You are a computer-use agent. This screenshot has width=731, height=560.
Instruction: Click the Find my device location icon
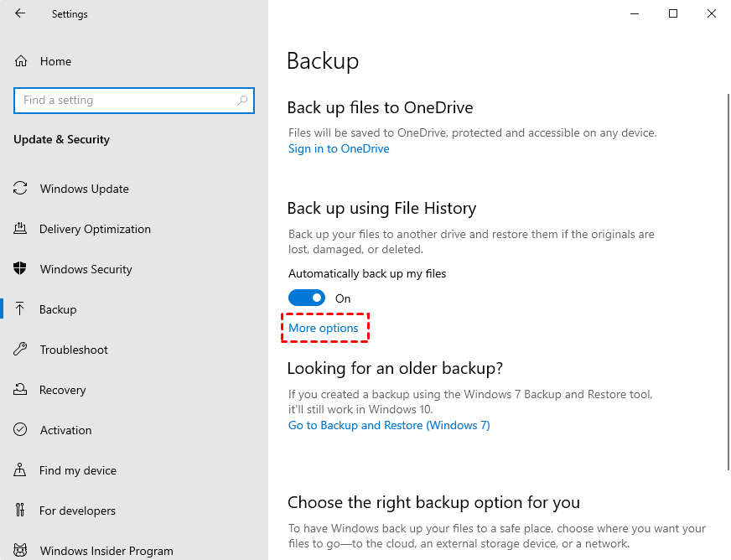[x=20, y=470]
